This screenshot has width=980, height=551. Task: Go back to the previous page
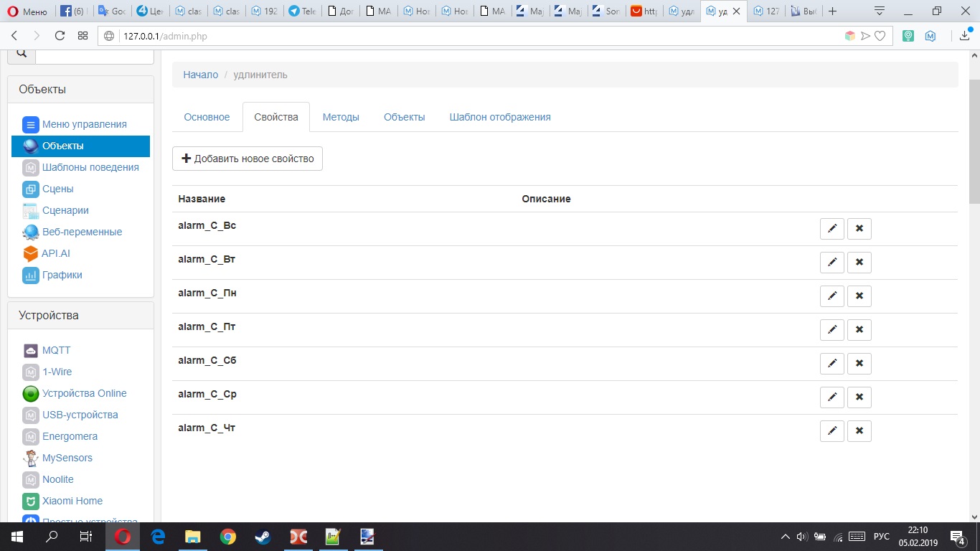pyautogui.click(x=14, y=36)
